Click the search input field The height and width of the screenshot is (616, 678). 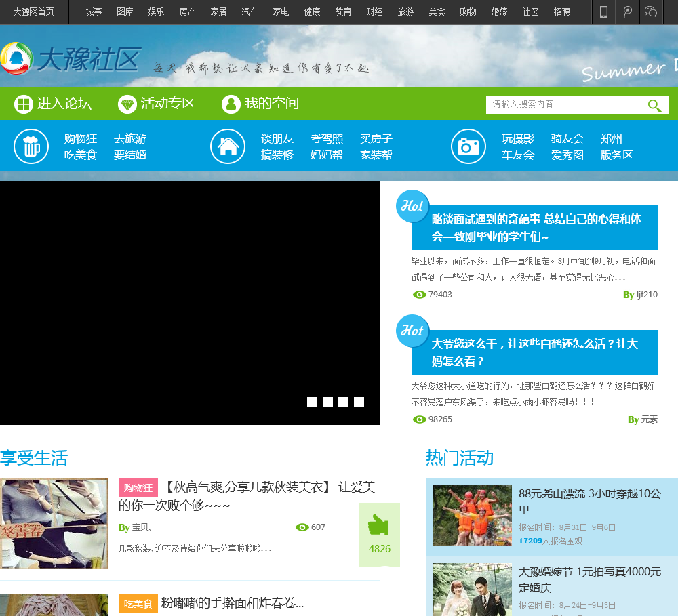(x=564, y=104)
